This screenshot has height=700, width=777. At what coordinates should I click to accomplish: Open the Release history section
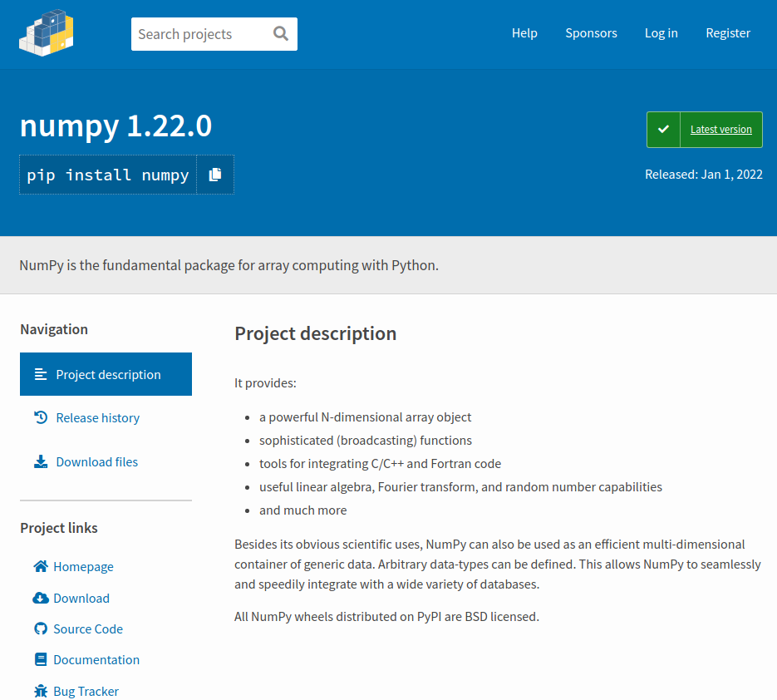pos(97,417)
